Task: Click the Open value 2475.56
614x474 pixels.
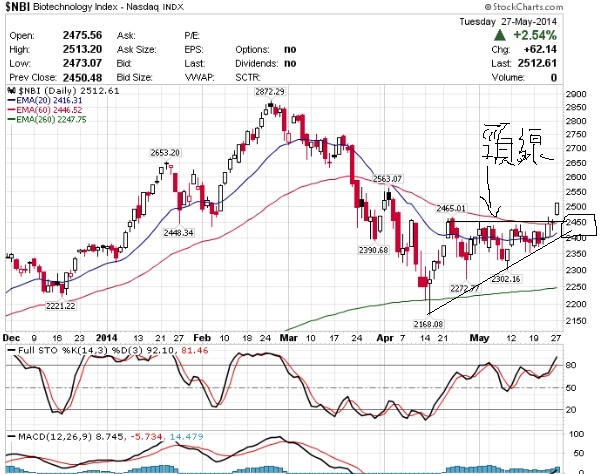Action: pyautogui.click(x=82, y=35)
